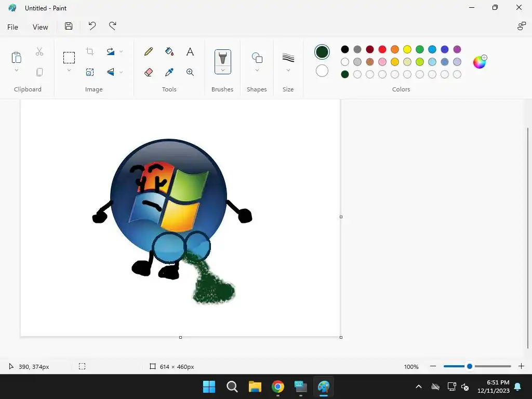Click the Paste clipboard icon
The image size is (532, 399).
point(16,57)
